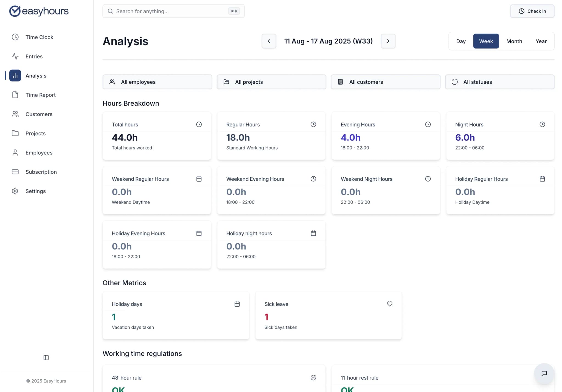Viewport: 562px width, 392px height.
Task: Collapse the sidebar with the panel toggle
Action: click(x=46, y=357)
